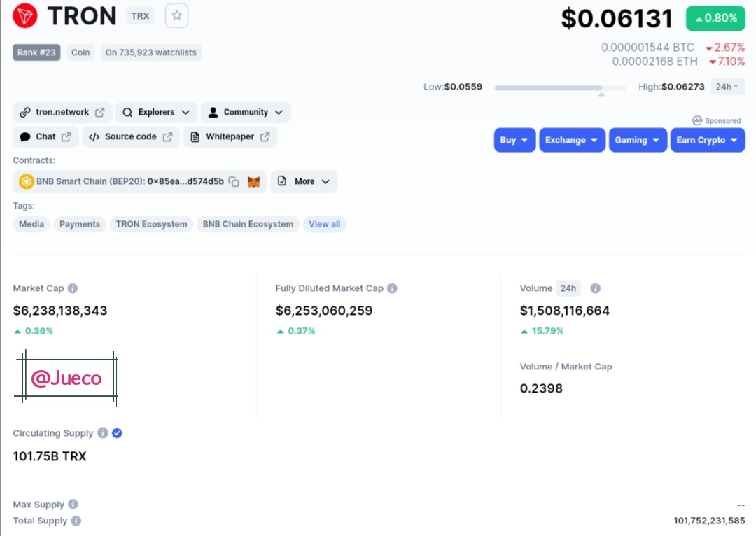Open the Exchange dropdown button
756x536 pixels.
coord(572,140)
